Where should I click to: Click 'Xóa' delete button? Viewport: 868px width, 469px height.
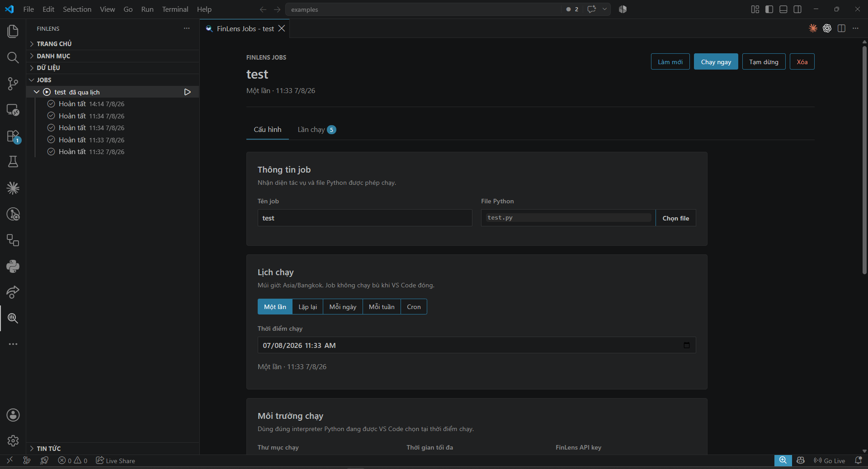tap(802, 62)
